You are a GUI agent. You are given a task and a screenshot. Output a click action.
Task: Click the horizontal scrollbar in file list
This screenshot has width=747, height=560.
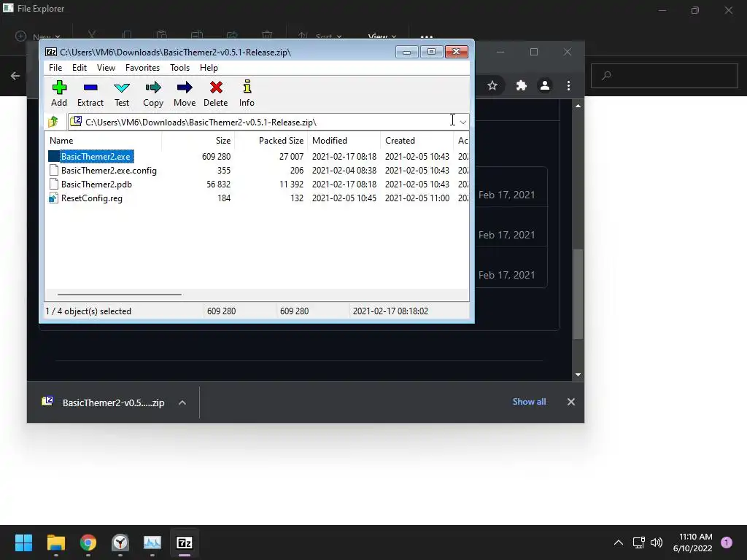(119, 295)
